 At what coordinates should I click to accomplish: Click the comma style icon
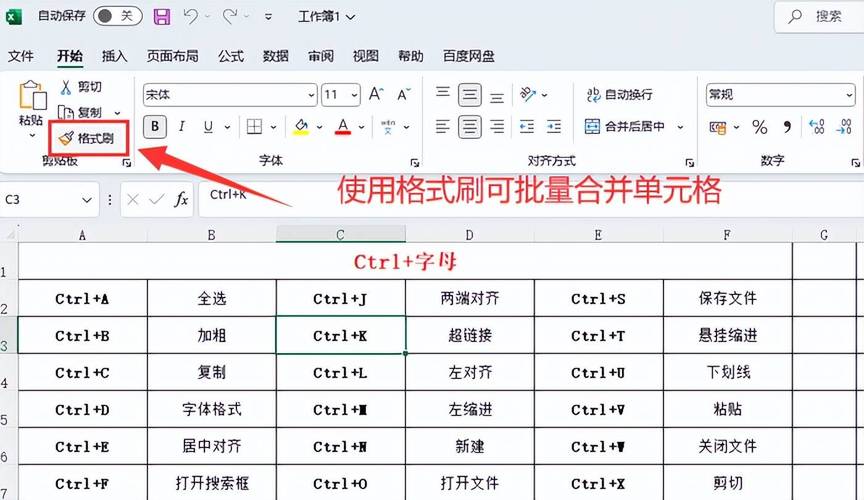coord(787,127)
